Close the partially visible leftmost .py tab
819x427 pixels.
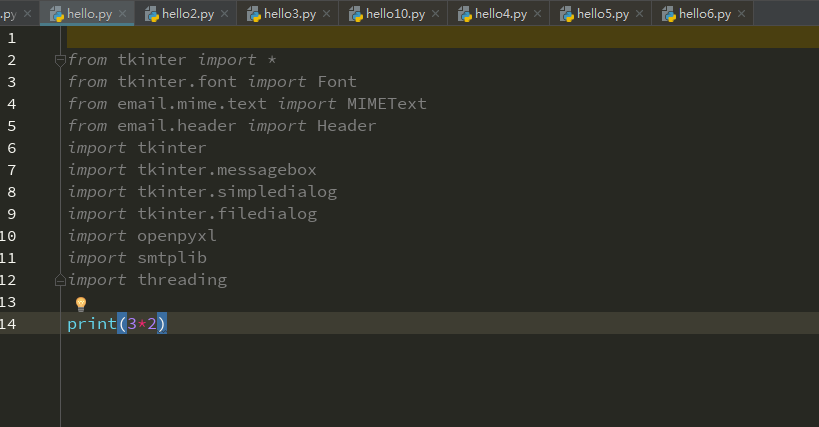[28, 14]
